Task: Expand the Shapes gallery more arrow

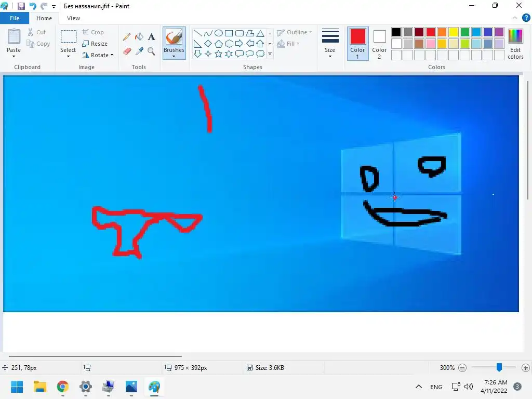Action: (x=270, y=54)
